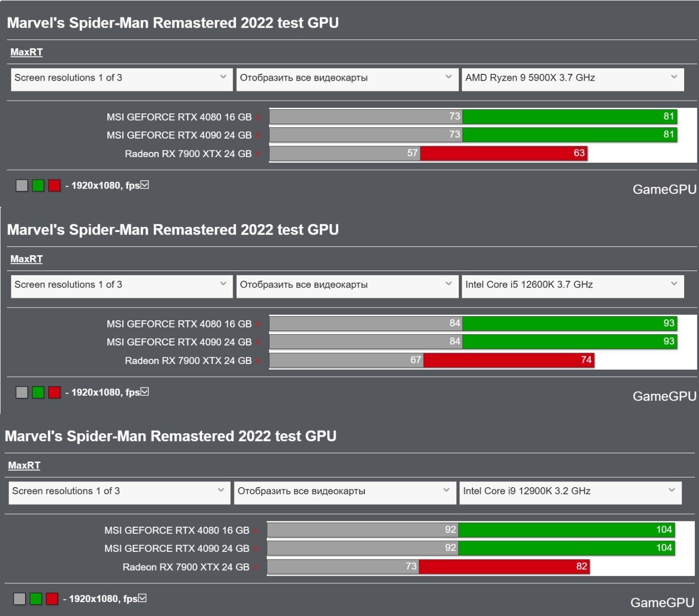This screenshot has width=699, height=616.
Task: Click the red bar showing 63 fps
Action: click(x=504, y=153)
